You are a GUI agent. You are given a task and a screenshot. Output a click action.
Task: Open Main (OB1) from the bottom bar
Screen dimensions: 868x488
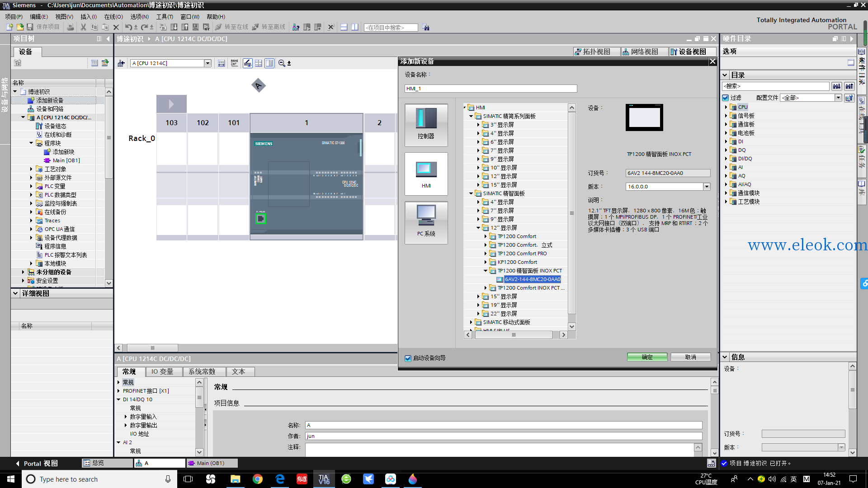[x=212, y=463]
